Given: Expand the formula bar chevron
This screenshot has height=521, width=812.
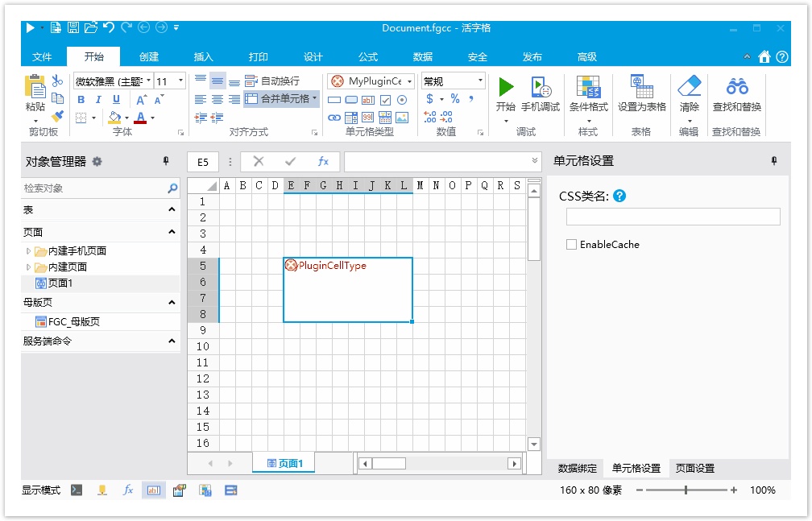Looking at the screenshot, I should pos(534,161).
